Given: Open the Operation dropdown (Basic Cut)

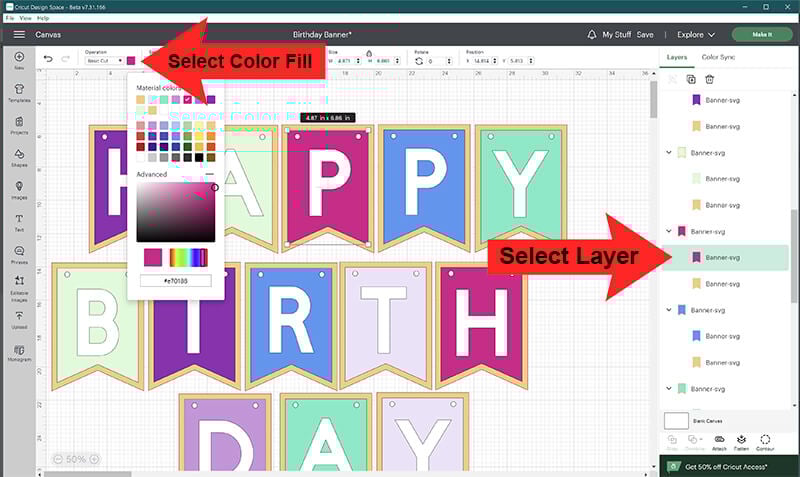Looking at the screenshot, I should (x=104, y=61).
